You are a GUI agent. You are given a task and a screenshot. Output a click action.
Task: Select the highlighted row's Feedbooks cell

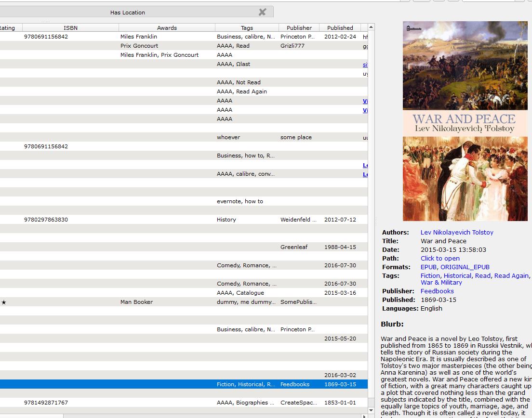point(299,384)
